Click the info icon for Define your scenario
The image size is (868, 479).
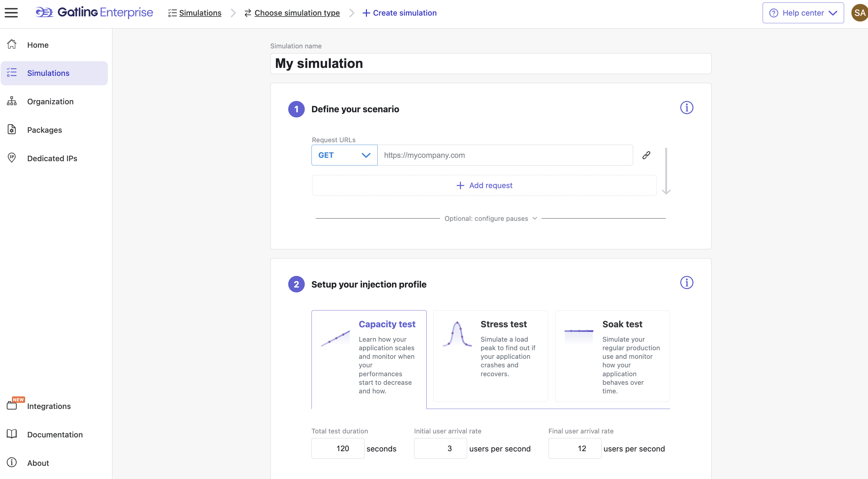(687, 108)
